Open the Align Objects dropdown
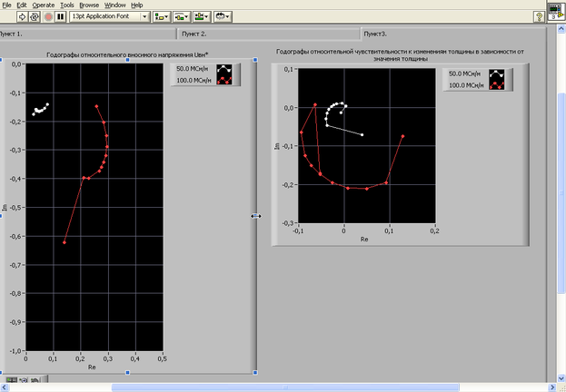Screen dimensions: 566x392 (x=162, y=16)
